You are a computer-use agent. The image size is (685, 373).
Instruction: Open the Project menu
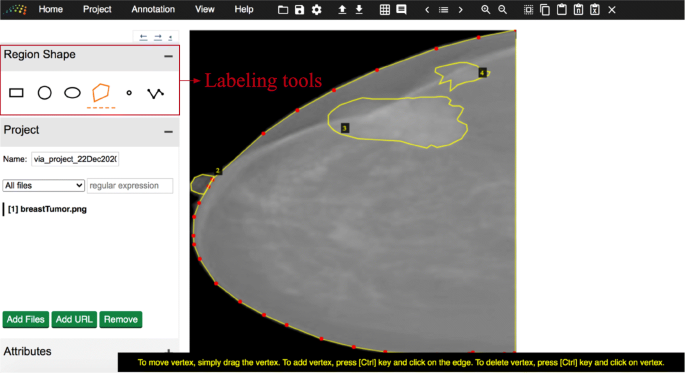point(97,9)
